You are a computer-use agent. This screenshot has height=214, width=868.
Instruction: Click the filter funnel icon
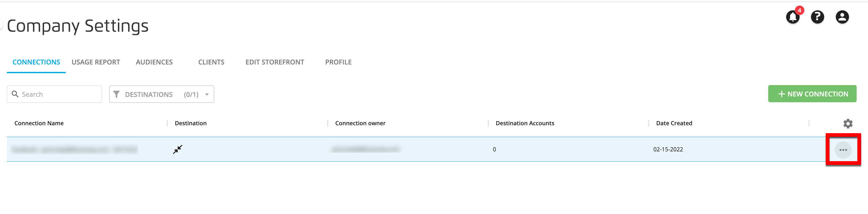point(117,94)
